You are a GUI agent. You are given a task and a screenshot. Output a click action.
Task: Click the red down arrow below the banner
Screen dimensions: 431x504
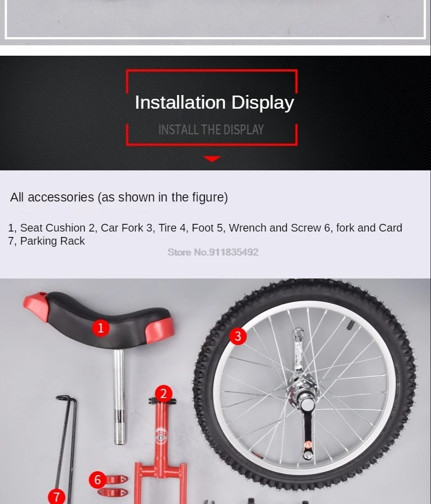[212, 159]
